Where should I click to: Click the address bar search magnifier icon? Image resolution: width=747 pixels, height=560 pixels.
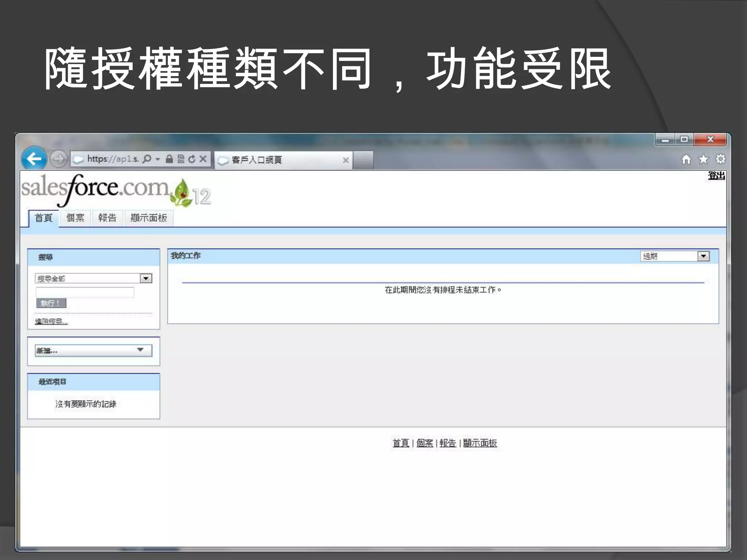pos(147,159)
